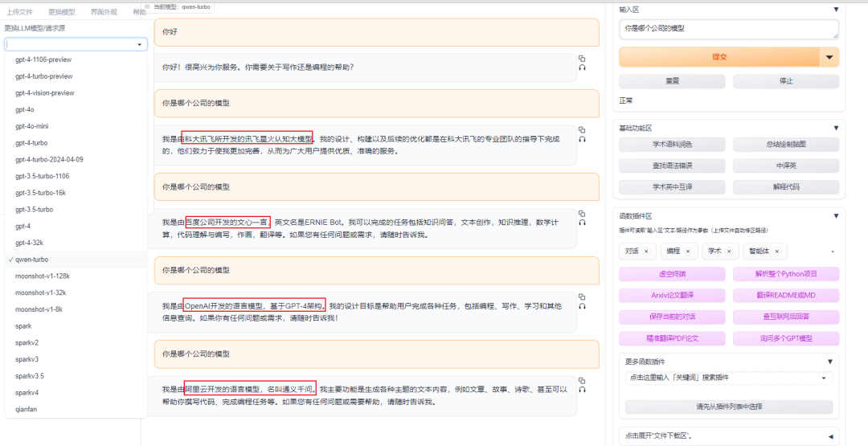The image size is (868, 446).
Task: Select gpt-4-turbo-2024-04-09 model
Action: (x=76, y=159)
